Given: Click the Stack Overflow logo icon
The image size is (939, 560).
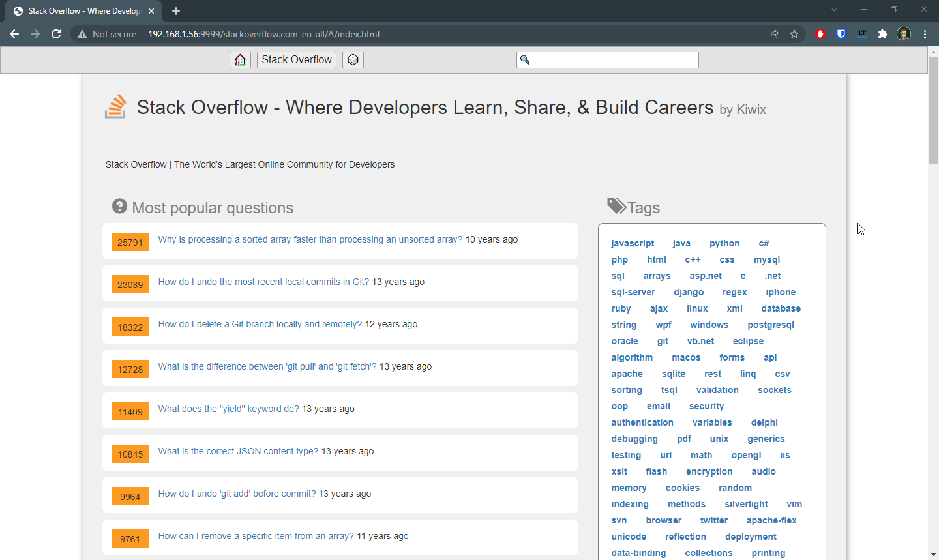Looking at the screenshot, I should [115, 107].
